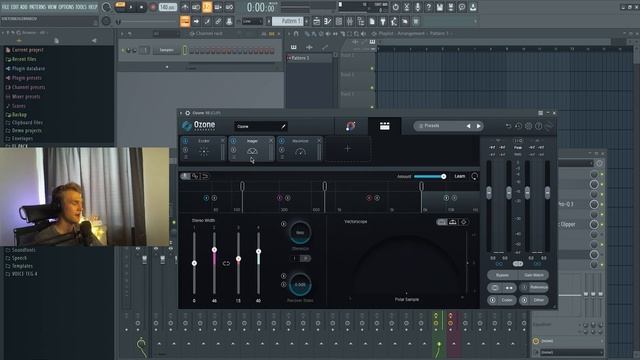This screenshot has height=360, width=640.
Task: Toggle Ozone Imager module power
Action: pos(233,141)
